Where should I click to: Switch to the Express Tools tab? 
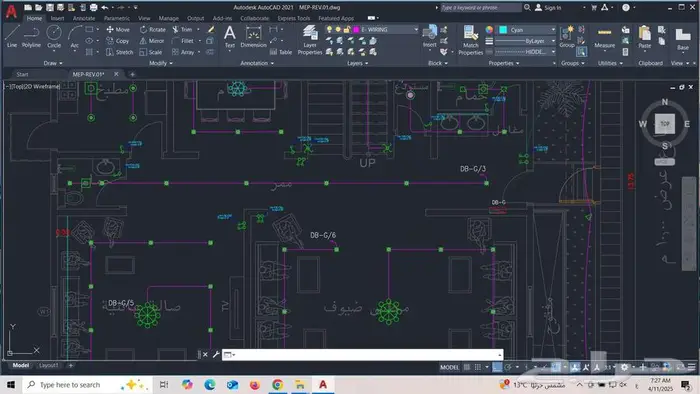(x=293, y=18)
